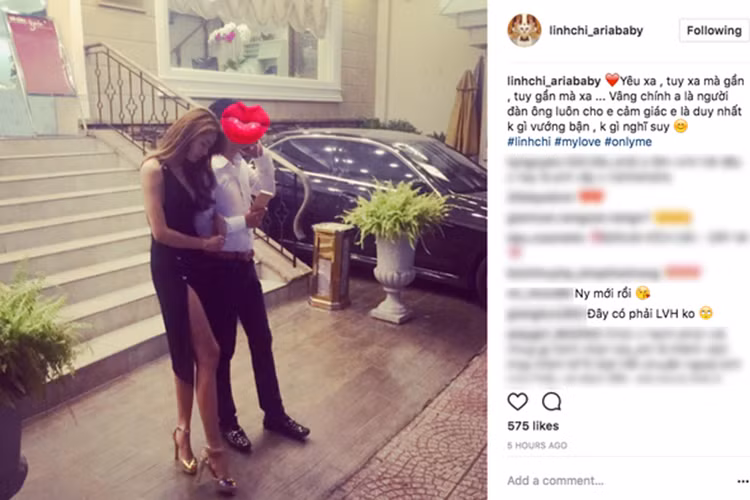Viewport: 750px width, 500px height.
Task: Click the 5 hours ago timestamp
Action: point(537,445)
